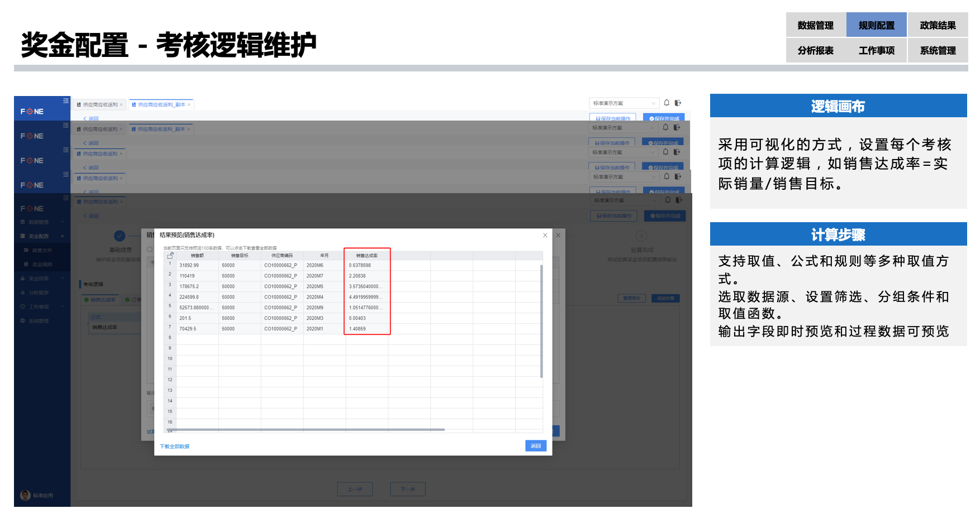Select the cell 70429.5
The height and width of the screenshot is (518, 980).
197,329
